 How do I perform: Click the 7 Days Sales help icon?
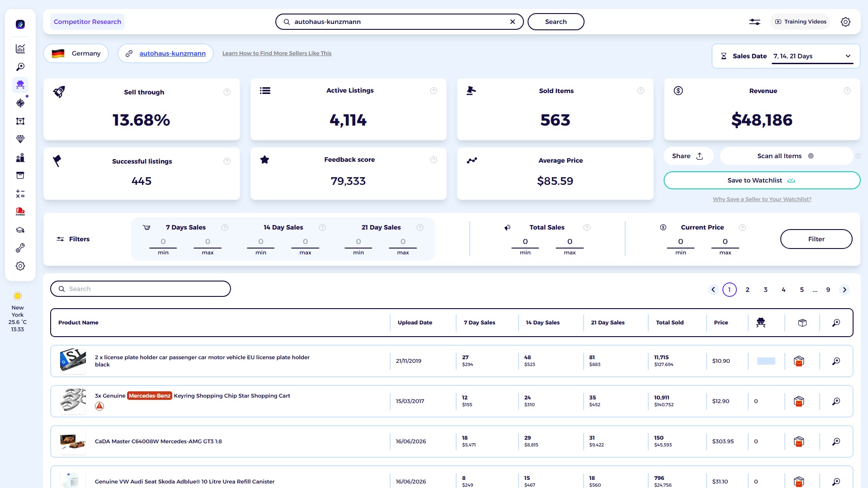click(x=225, y=228)
